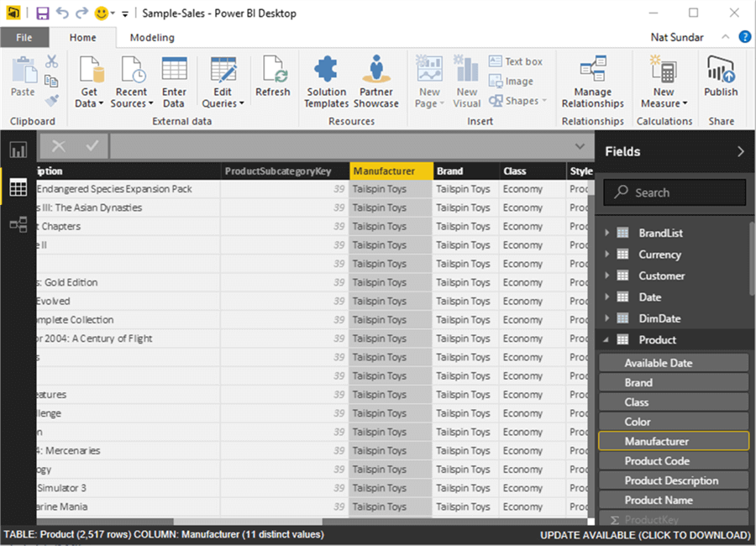
Task: Expand the DimDate table
Action: 607,318
